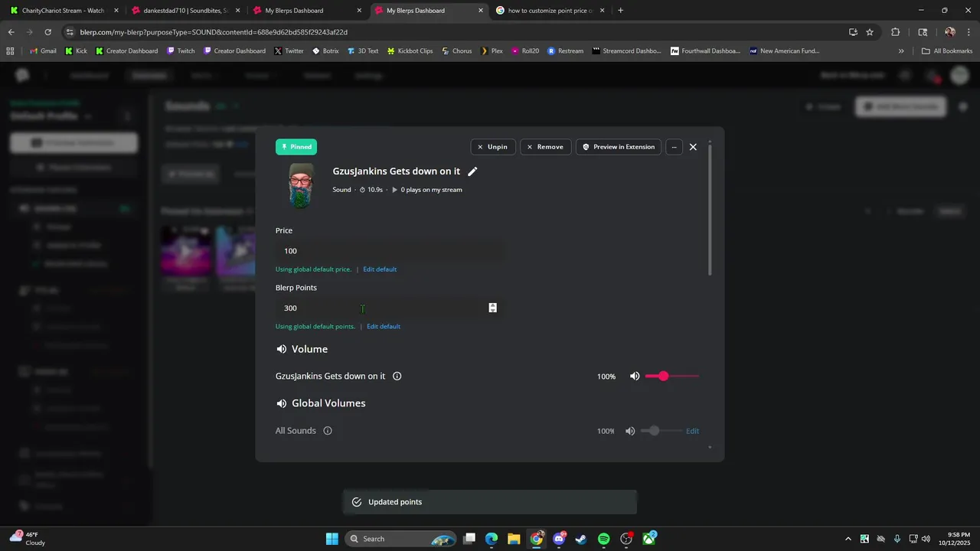
Task: Edit the sound title with pencil icon
Action: pyautogui.click(x=472, y=171)
